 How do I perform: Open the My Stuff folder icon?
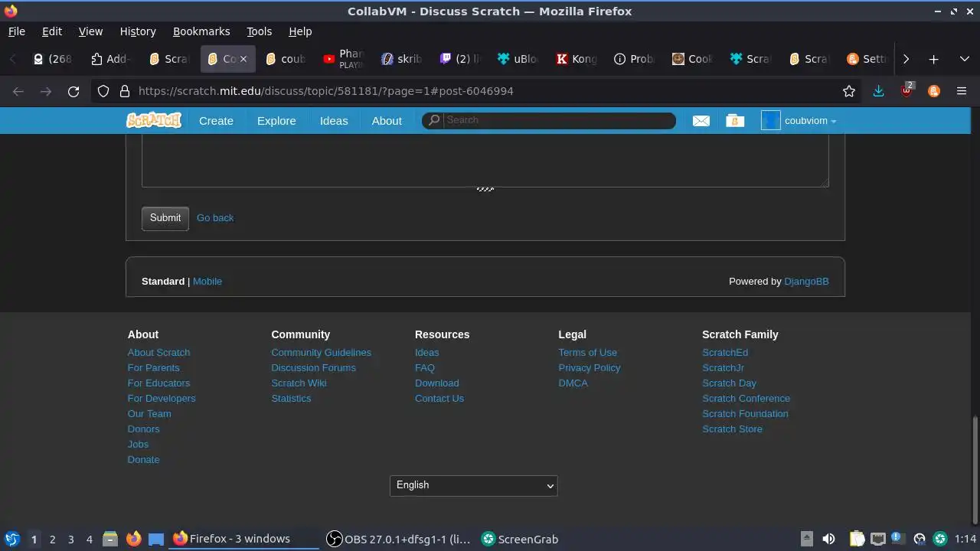click(x=735, y=121)
